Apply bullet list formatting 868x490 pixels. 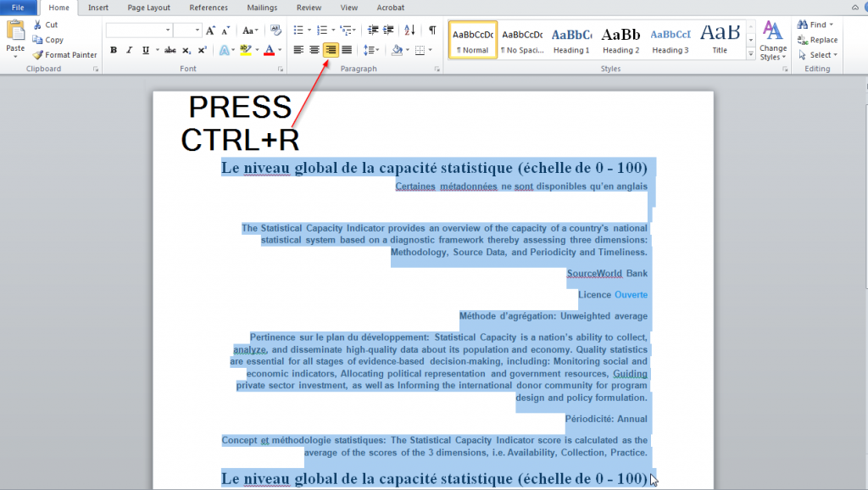[298, 31]
